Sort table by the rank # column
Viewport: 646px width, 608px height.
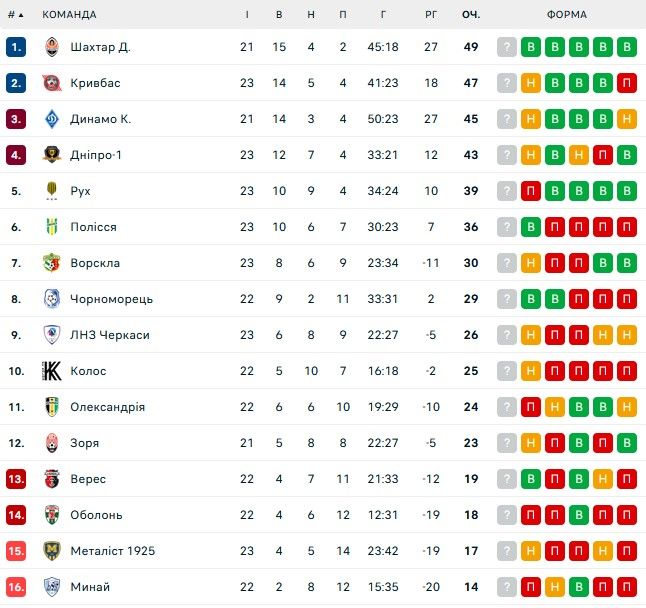14,15
